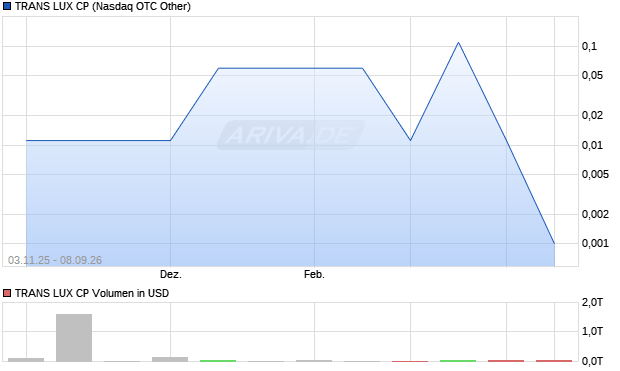This screenshot has height=371, width=620.
Task: Click the 2,0T volume axis label
Action: coord(592,303)
